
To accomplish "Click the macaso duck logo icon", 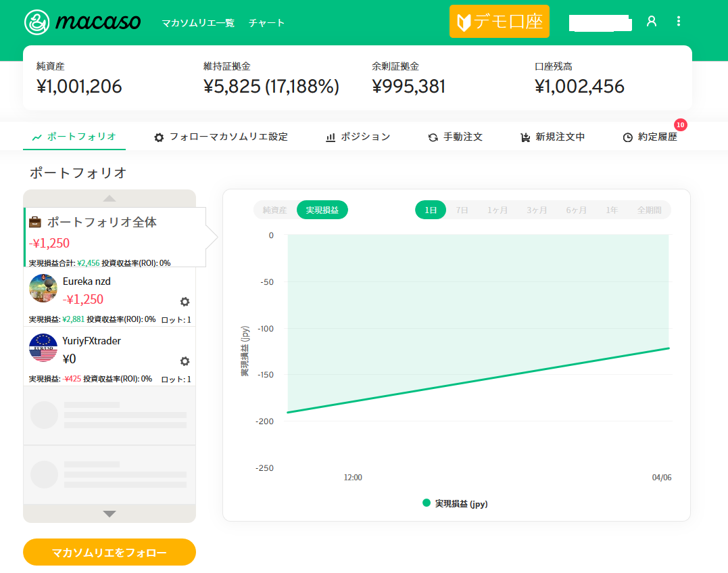I will [37, 22].
